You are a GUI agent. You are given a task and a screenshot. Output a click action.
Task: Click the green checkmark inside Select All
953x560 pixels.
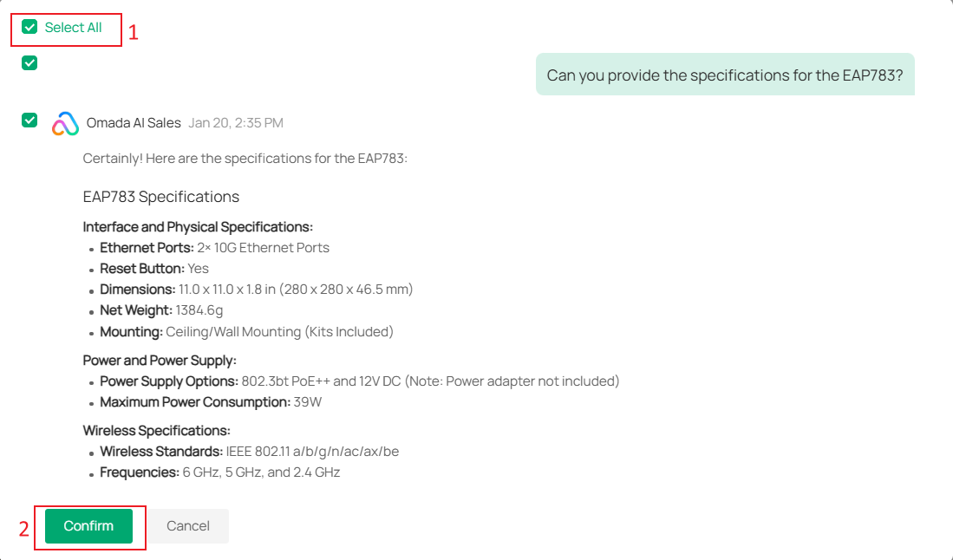[29, 27]
